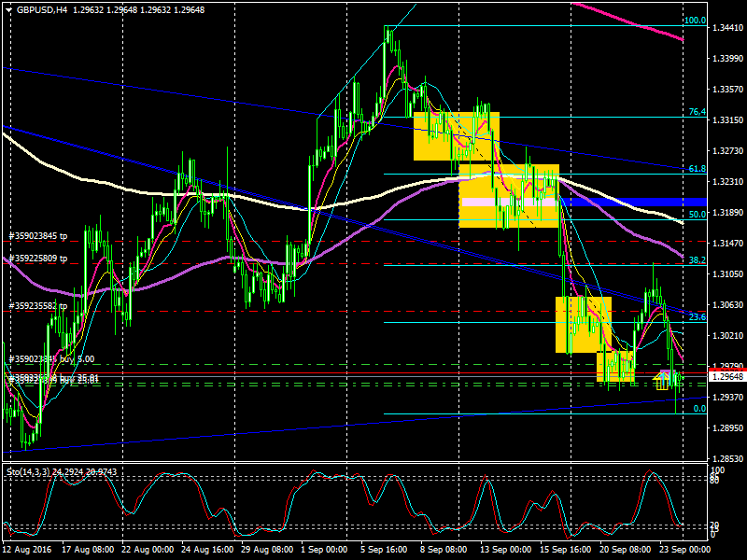Select the Fibonacci 100.0 level label
Screen dimensions: 747x560
[695, 21]
